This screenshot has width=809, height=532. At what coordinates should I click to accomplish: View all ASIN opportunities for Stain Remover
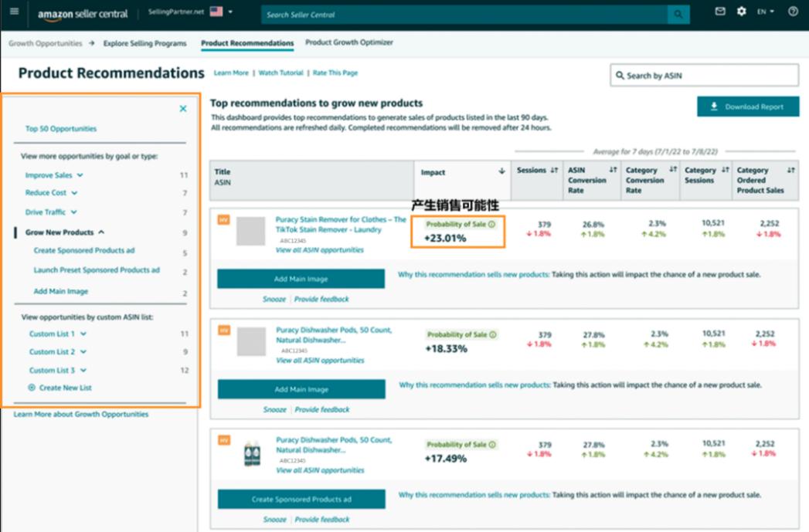click(x=319, y=250)
